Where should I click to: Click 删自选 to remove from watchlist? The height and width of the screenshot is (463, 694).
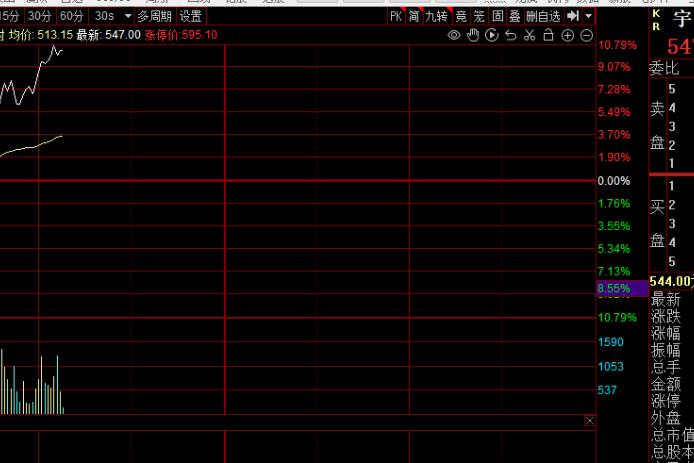544,16
